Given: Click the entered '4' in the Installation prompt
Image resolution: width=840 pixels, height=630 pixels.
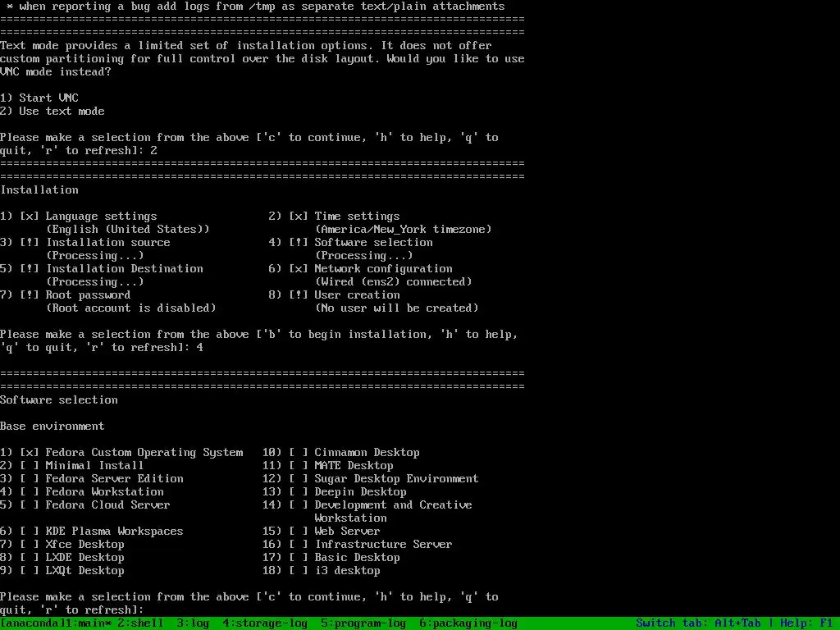Looking at the screenshot, I should 200,348.
